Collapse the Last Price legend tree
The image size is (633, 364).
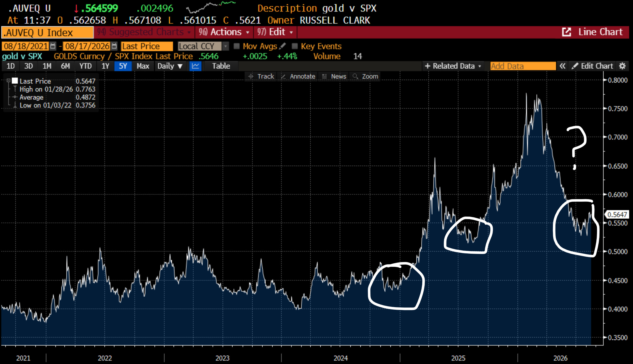coord(9,81)
